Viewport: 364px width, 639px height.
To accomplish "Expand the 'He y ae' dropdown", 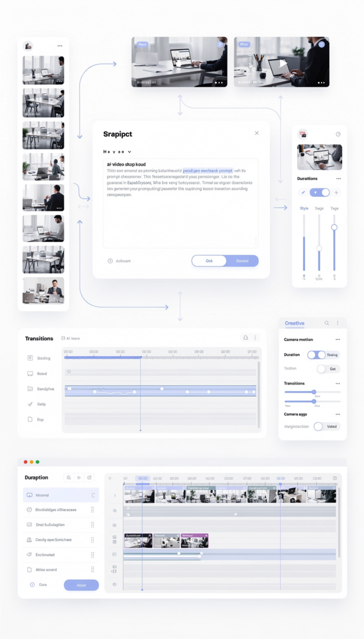I will click(x=117, y=151).
